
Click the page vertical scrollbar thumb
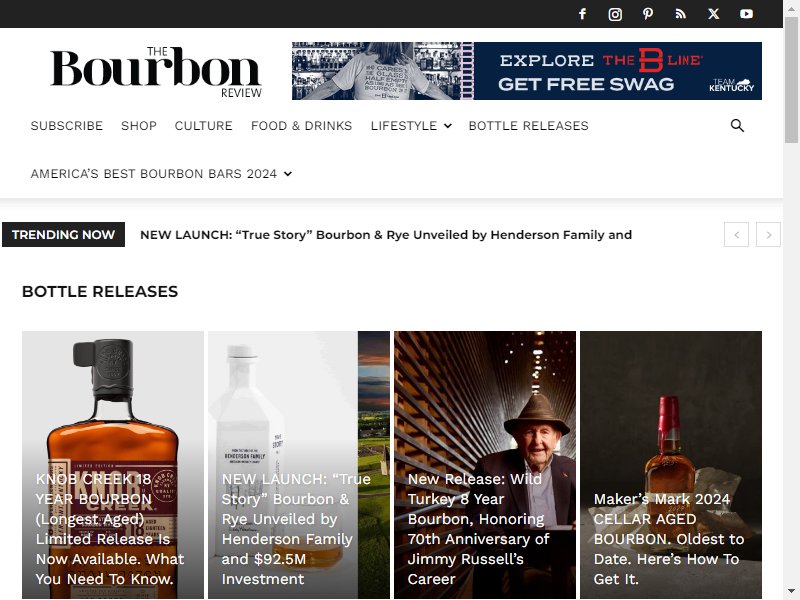pos(791,80)
